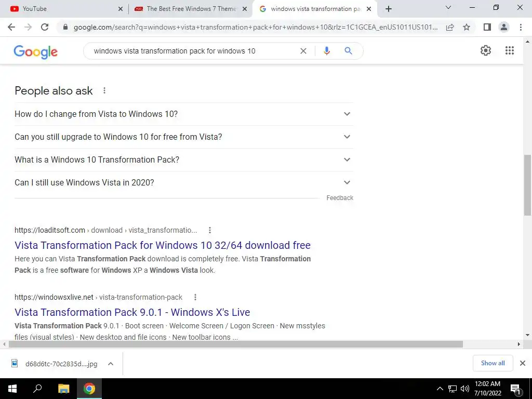Open the Chrome profile avatar
Viewport: 532px width, 399px height.
coord(504,27)
